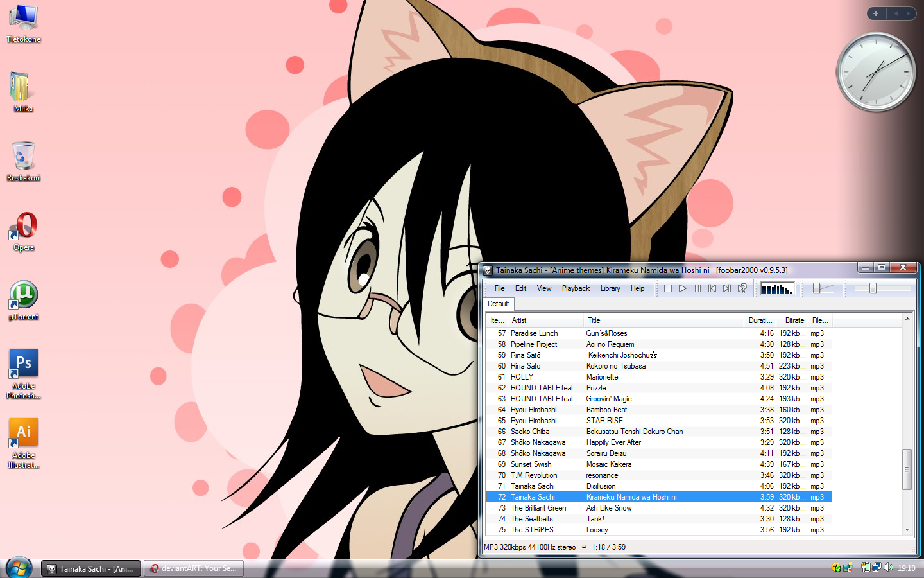This screenshot has height=578, width=924.
Task: Click the network connection tray icon
Action: (x=877, y=567)
